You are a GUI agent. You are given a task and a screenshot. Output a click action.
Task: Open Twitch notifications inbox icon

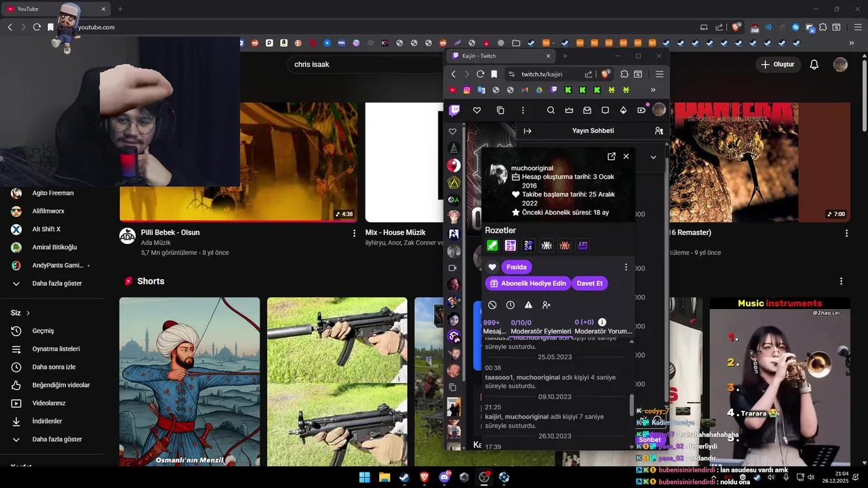[x=587, y=110]
